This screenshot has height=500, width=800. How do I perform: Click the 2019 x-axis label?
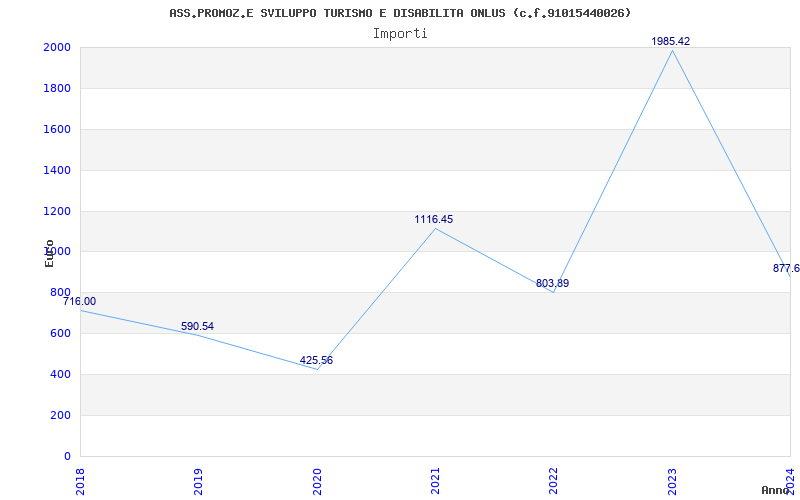tap(198, 481)
